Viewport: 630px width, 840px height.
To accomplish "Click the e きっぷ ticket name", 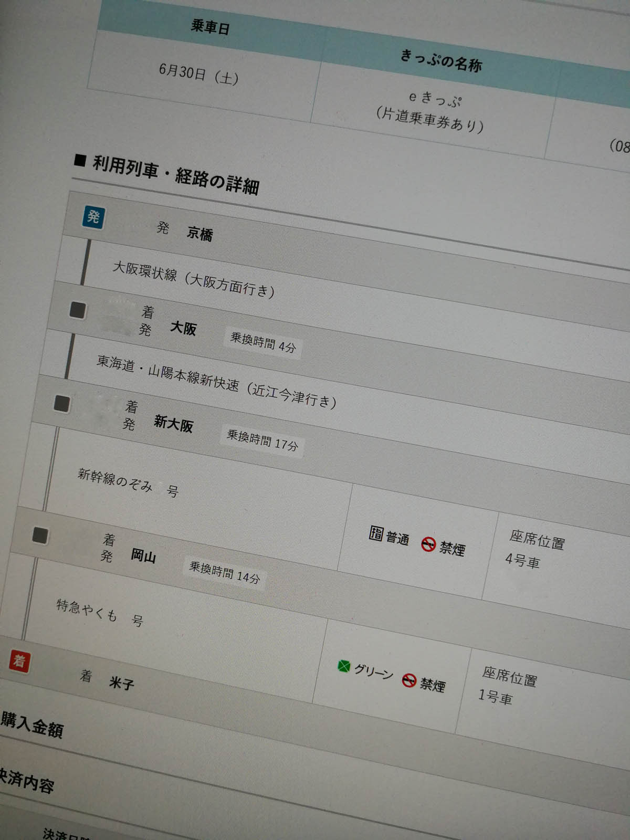I will coord(435,99).
